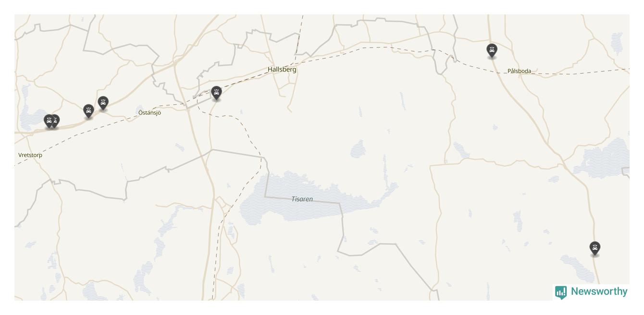Select the large lake at the map's east edge

604,158
